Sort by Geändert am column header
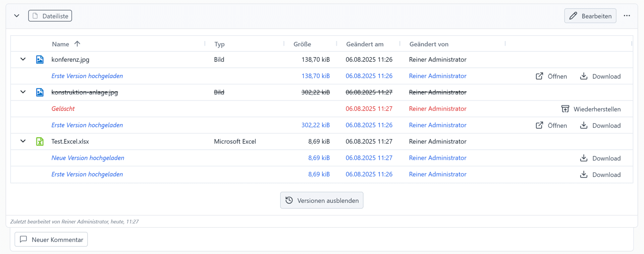Image resolution: width=644 pixels, height=254 pixels. [365, 44]
